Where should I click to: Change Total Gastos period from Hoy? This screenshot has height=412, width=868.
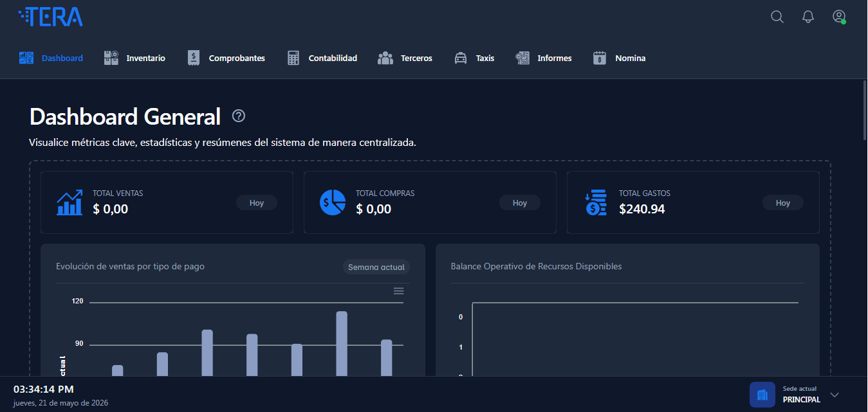point(783,202)
